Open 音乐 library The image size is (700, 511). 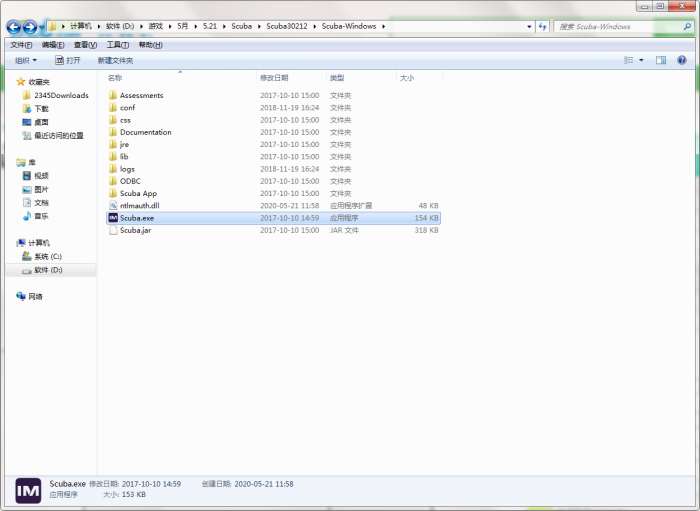point(42,216)
